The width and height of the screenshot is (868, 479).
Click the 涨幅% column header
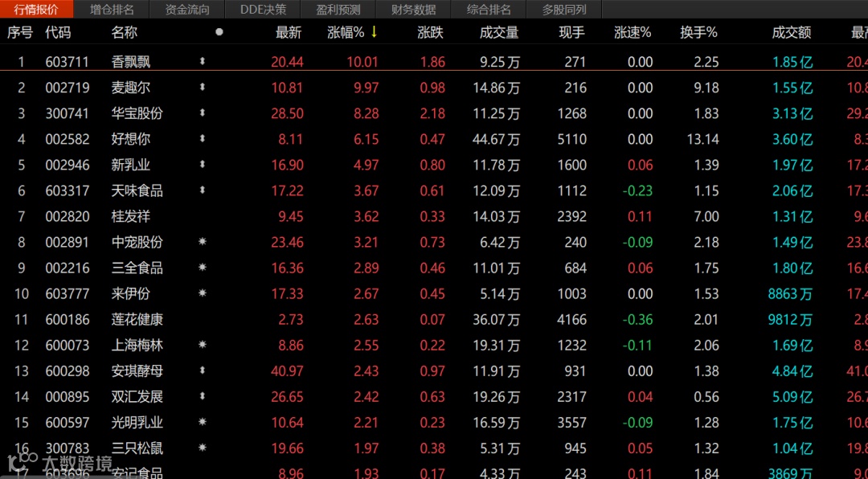click(x=346, y=33)
